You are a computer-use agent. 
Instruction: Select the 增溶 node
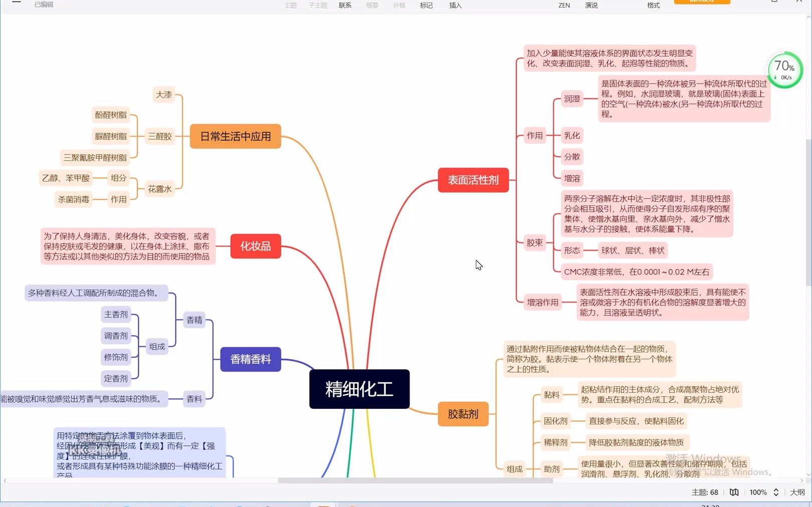[x=572, y=178]
